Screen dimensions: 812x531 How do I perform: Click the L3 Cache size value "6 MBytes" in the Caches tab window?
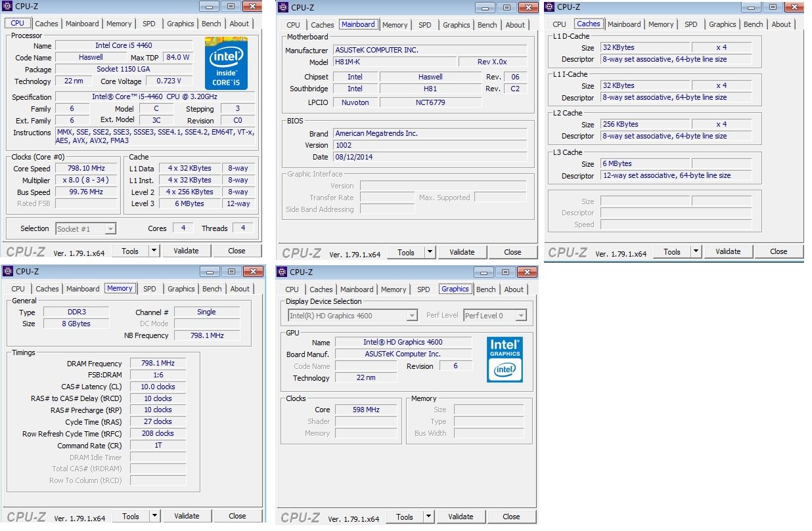coord(645,163)
